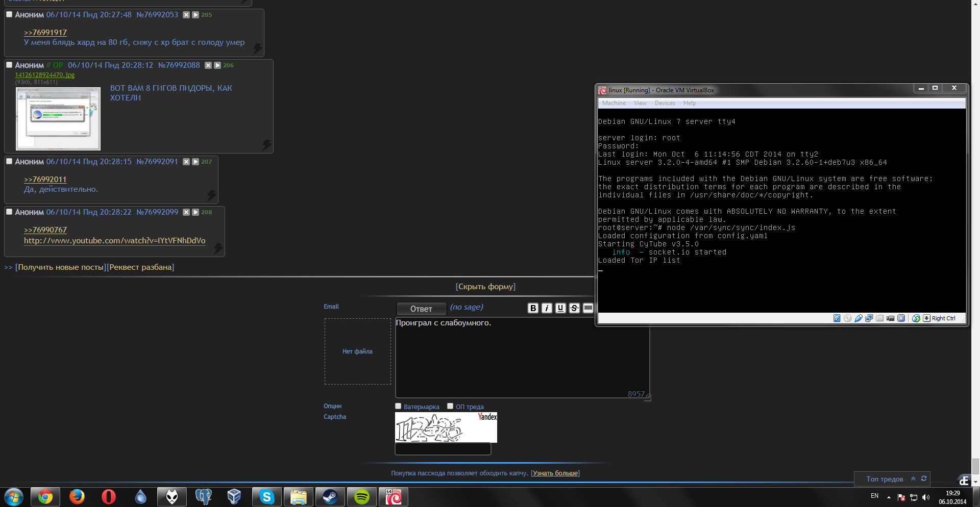Enable the Ватермарка checkbox

(398, 407)
